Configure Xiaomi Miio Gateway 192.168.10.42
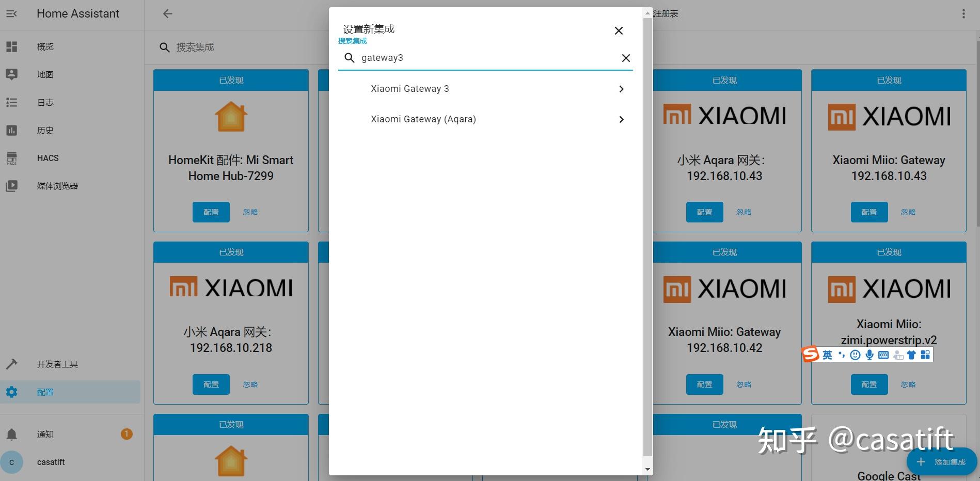Screen dimensions: 980x481 [705, 384]
